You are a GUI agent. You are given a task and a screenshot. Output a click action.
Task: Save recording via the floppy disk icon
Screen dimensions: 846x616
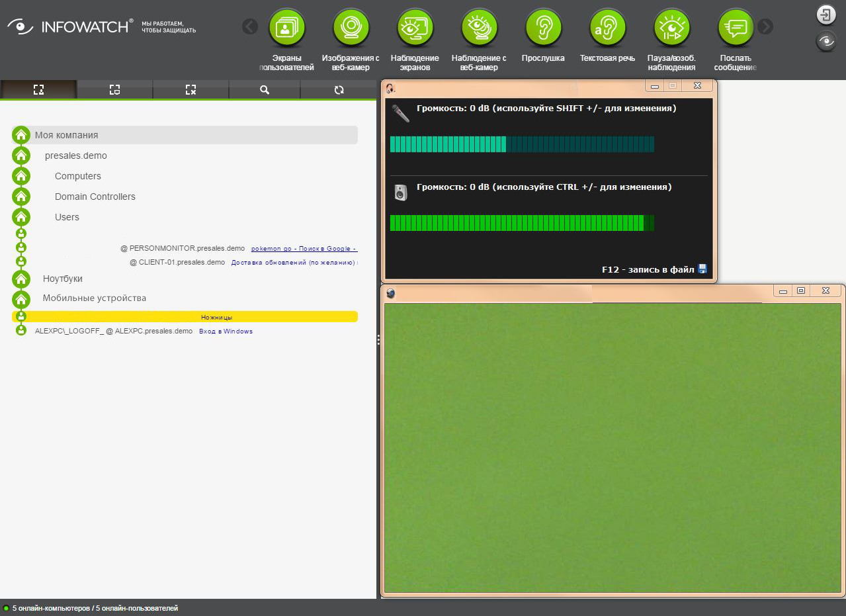[702, 269]
